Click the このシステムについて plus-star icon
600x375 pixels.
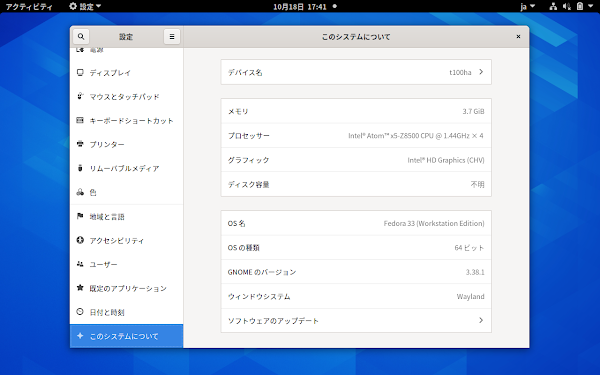click(x=80, y=336)
